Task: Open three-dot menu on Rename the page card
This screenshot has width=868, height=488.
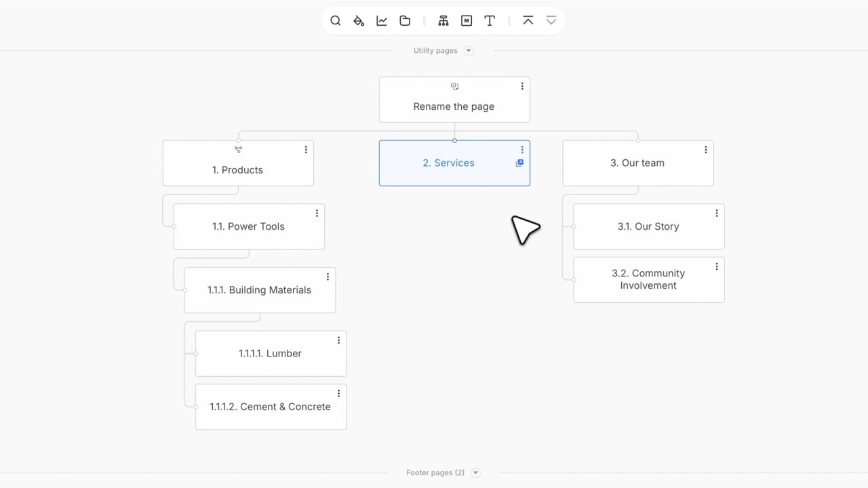Action: 522,87
